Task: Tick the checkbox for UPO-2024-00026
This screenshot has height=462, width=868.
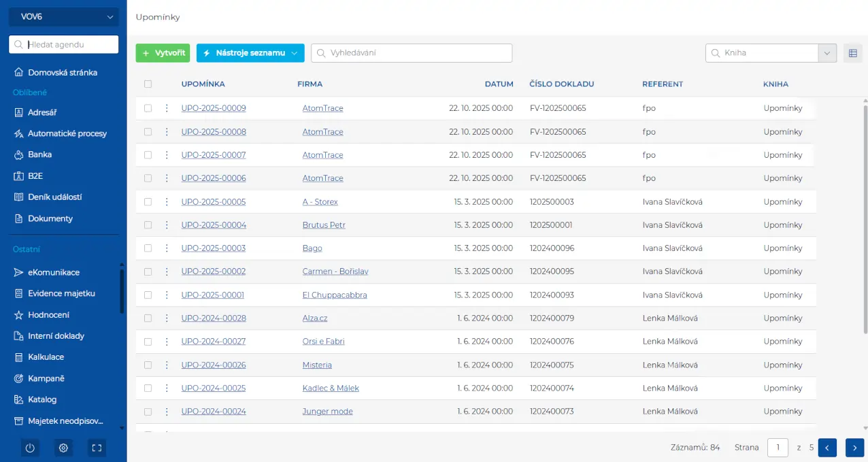Action: pyautogui.click(x=148, y=365)
